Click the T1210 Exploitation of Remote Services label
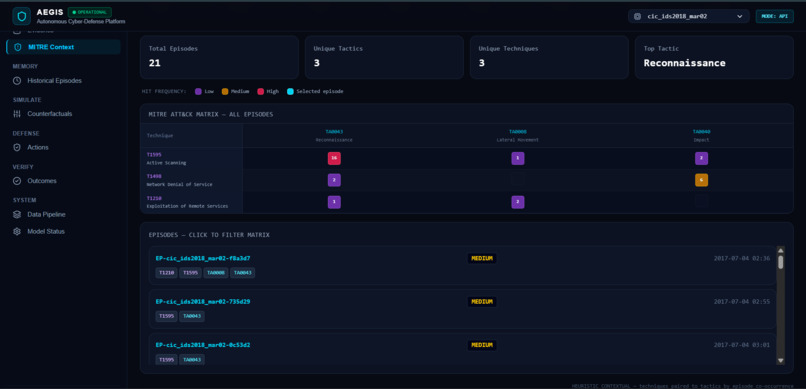The width and height of the screenshot is (806, 389). point(187,202)
